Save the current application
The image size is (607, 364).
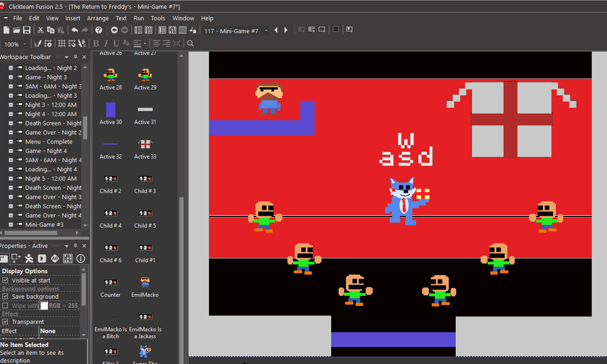pos(27,30)
